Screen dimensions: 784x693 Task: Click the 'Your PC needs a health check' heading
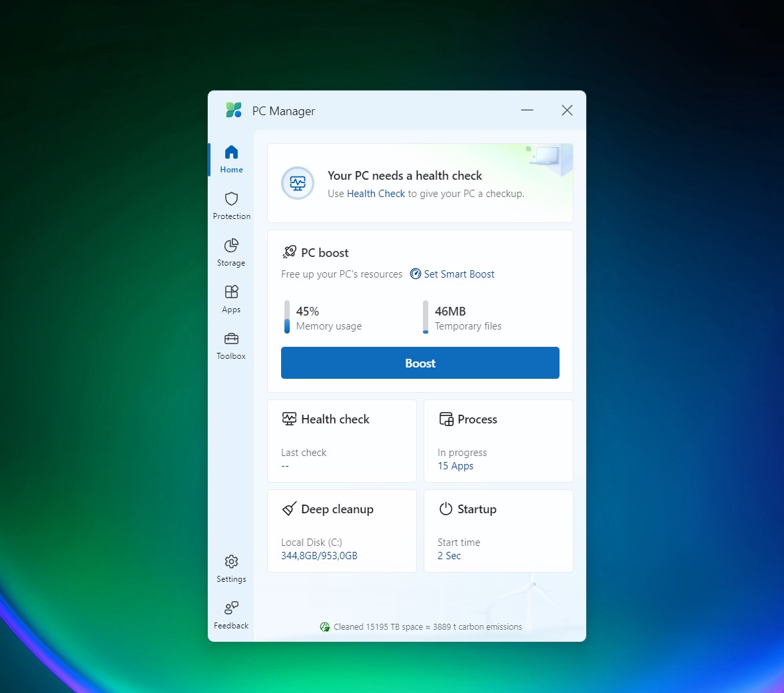coord(404,175)
